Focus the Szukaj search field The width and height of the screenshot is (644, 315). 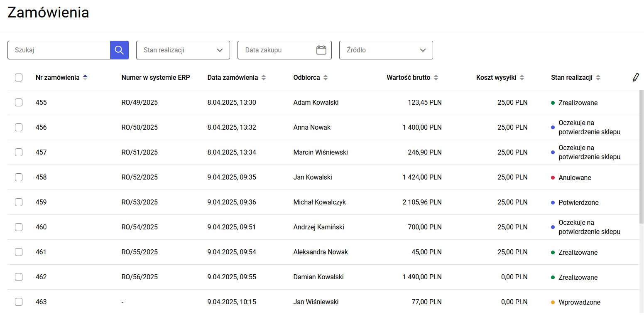(59, 50)
